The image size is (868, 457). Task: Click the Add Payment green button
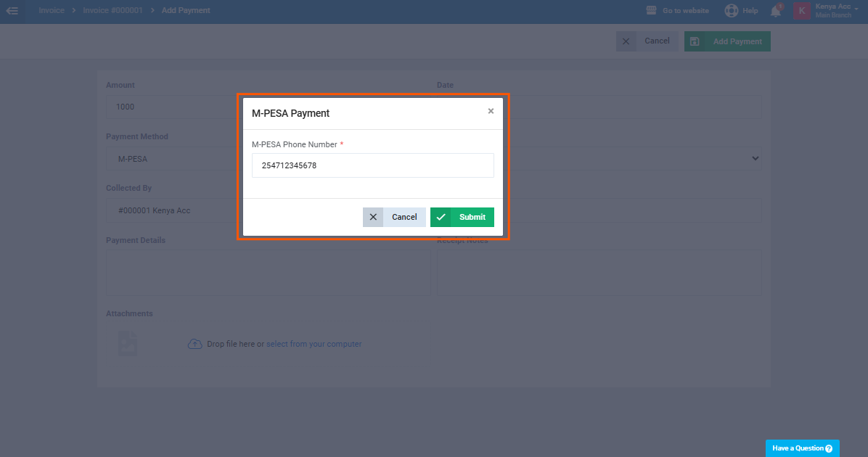(727, 41)
